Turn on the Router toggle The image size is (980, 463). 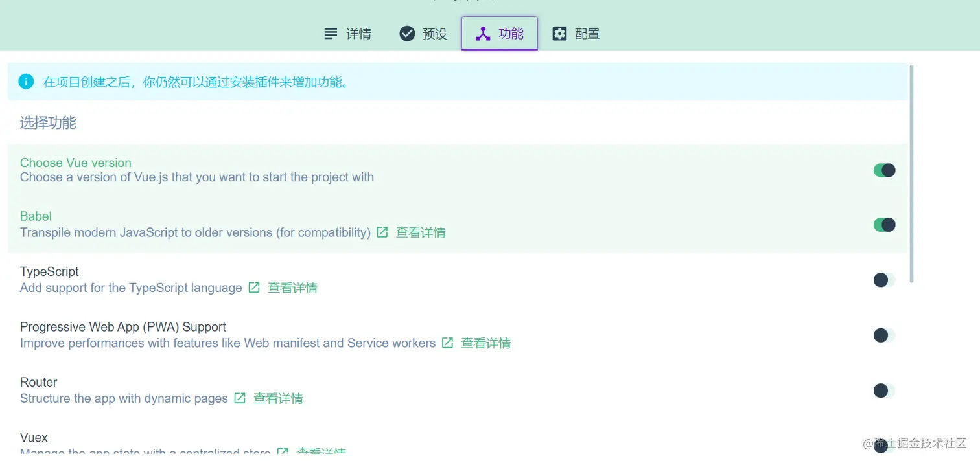coord(884,390)
